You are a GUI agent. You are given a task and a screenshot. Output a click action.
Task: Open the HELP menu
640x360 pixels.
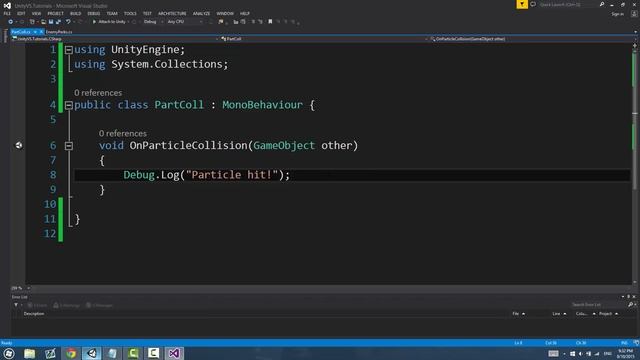(x=245, y=13)
